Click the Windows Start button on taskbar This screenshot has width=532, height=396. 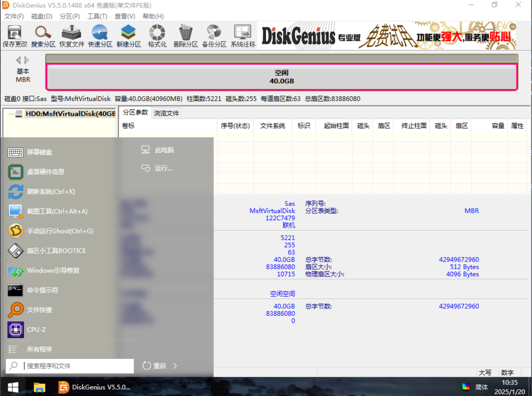pos(13,387)
